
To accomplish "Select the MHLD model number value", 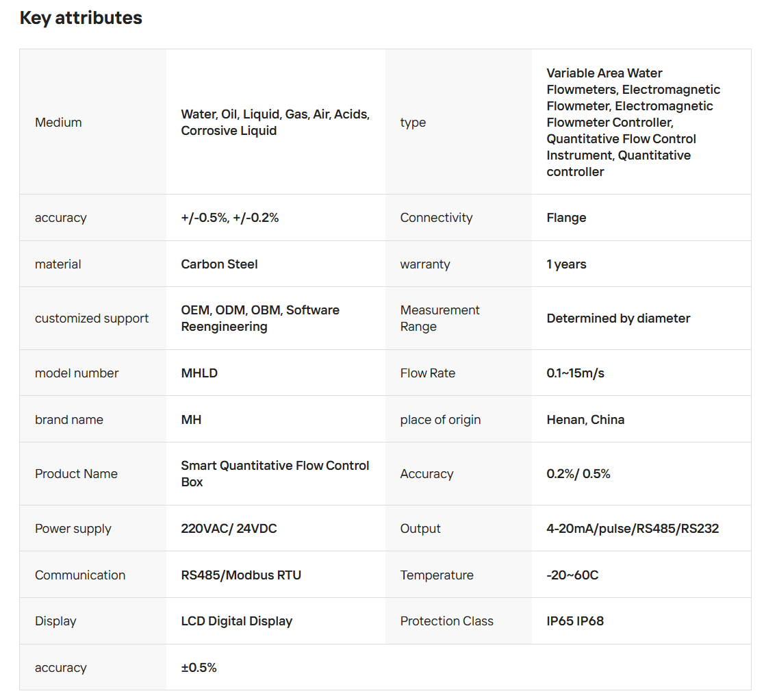I will pos(199,373).
